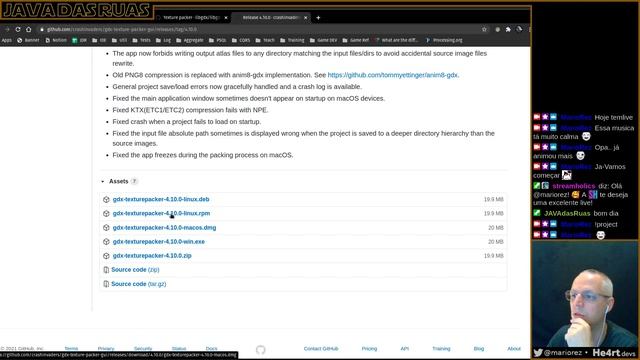Click the forward navigation arrow
The height and width of the screenshot is (360, 640).
coord(7,29)
